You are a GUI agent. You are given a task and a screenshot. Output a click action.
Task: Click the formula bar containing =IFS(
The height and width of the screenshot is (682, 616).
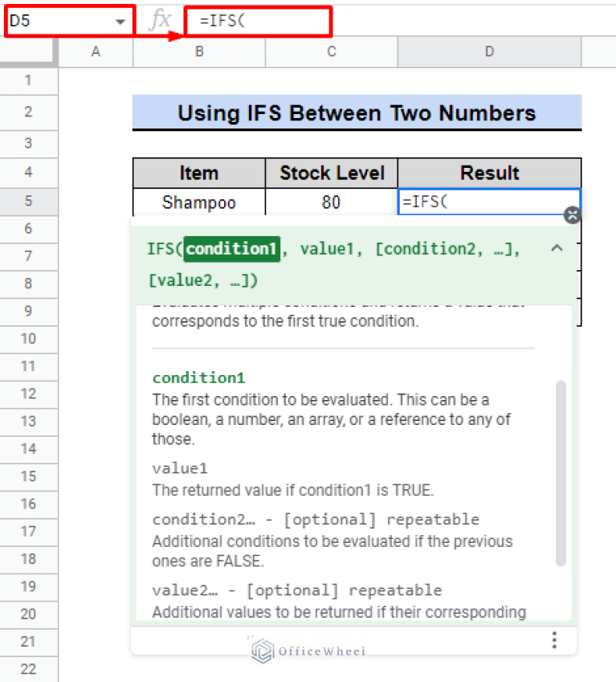click(257, 22)
